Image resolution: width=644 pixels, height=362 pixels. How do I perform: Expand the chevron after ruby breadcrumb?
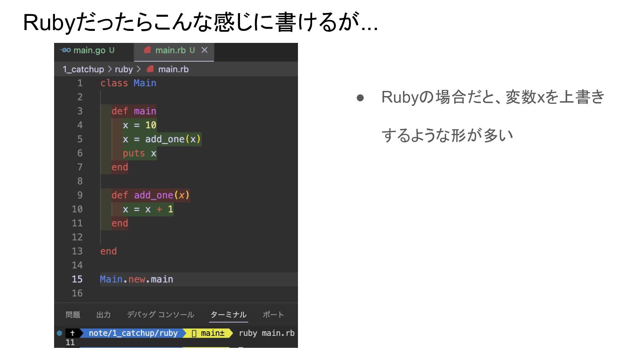[139, 69]
